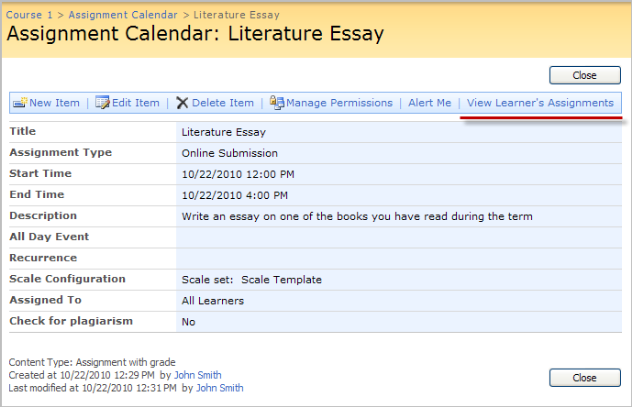Open Manage Permissions
The width and height of the screenshot is (633, 408).
click(x=339, y=103)
